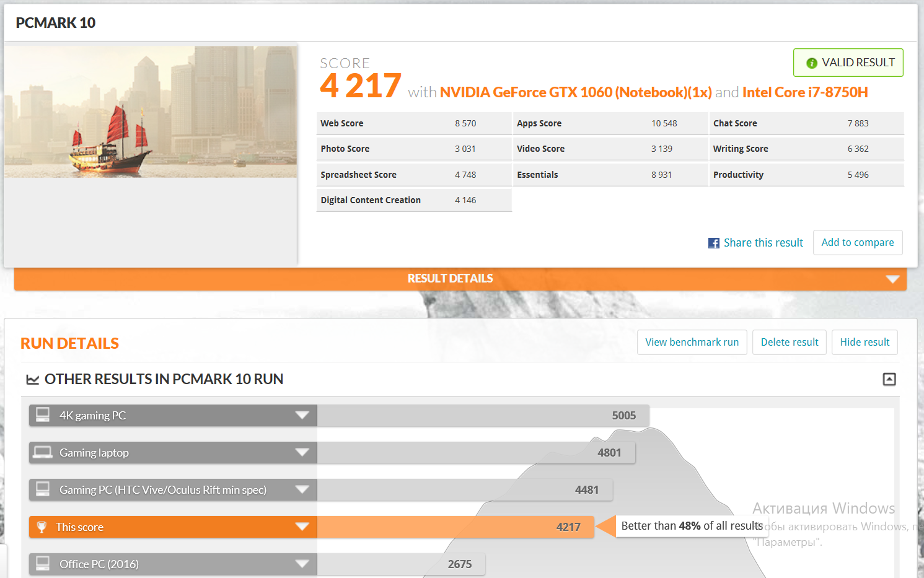Click the Spreadsheet Score row
This screenshot has height=578, width=924.
(x=414, y=175)
